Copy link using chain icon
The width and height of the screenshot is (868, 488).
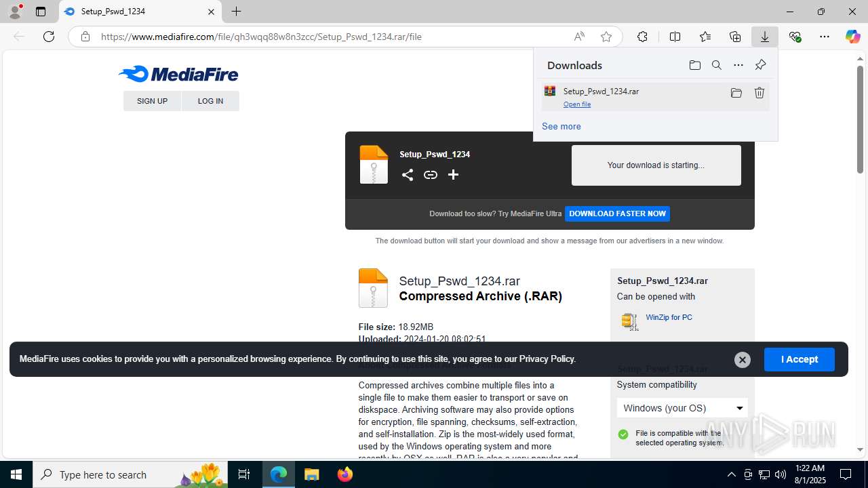(x=431, y=175)
